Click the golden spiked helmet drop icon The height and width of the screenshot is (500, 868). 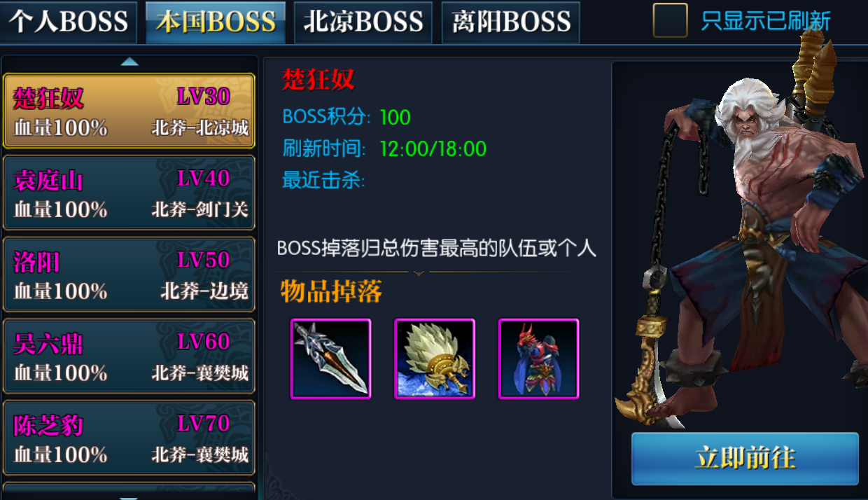click(435, 359)
